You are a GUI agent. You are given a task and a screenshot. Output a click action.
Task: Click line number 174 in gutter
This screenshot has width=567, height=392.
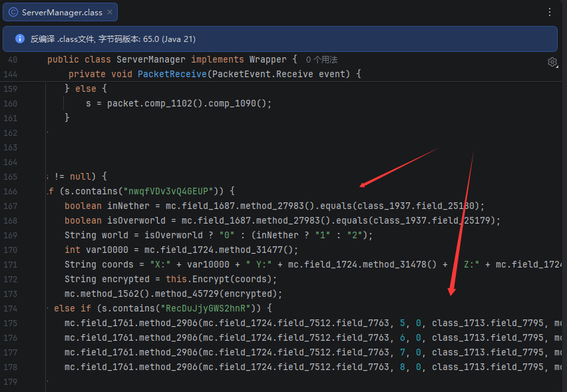[10, 308]
